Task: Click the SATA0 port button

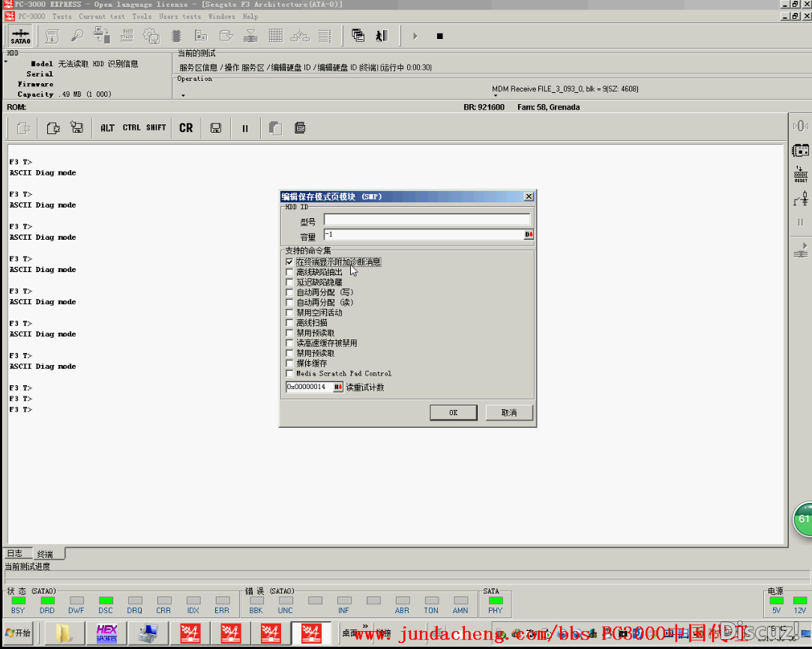Action: coord(20,36)
